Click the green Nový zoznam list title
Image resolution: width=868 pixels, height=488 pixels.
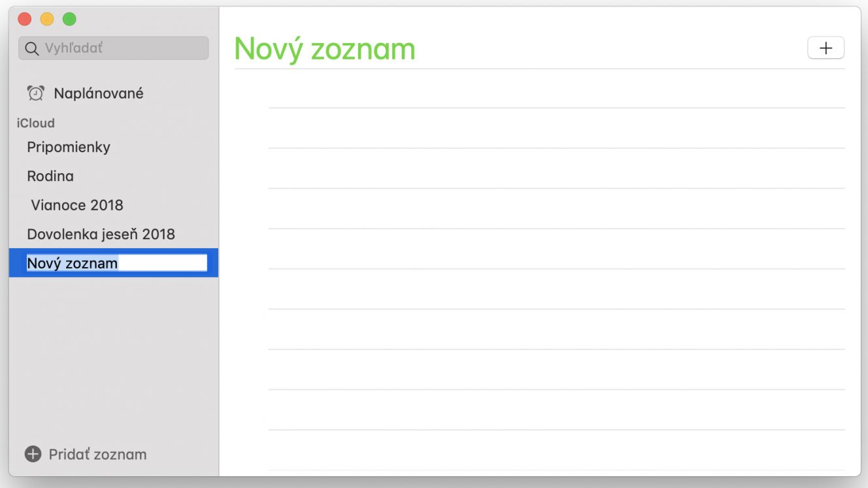[x=325, y=49]
